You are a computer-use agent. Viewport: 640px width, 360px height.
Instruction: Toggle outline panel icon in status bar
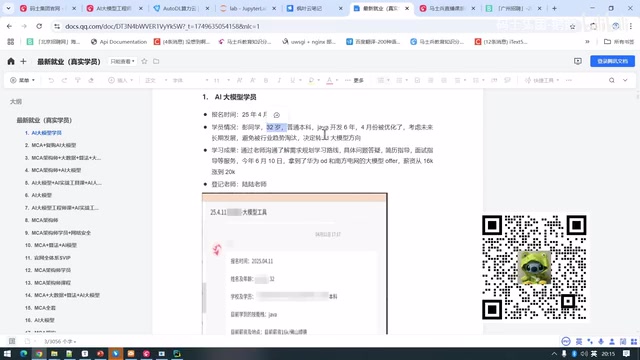12,341
